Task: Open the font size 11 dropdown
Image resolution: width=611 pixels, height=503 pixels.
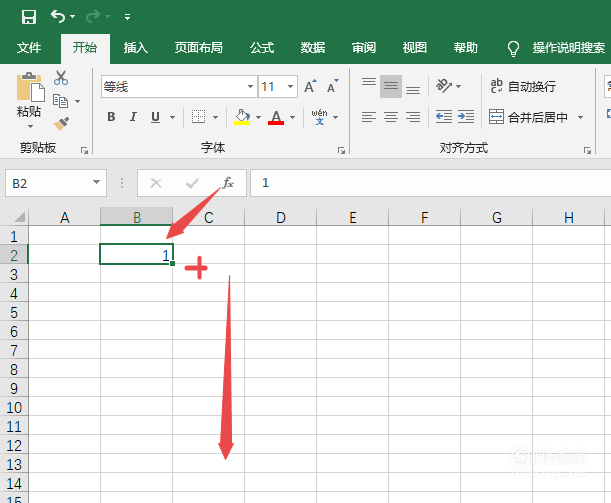Action: (290, 86)
